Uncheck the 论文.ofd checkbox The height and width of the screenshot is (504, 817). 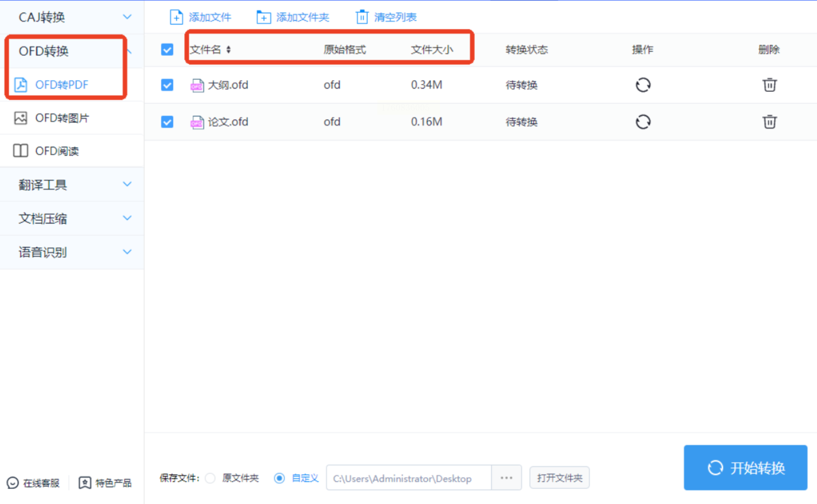[x=167, y=122]
